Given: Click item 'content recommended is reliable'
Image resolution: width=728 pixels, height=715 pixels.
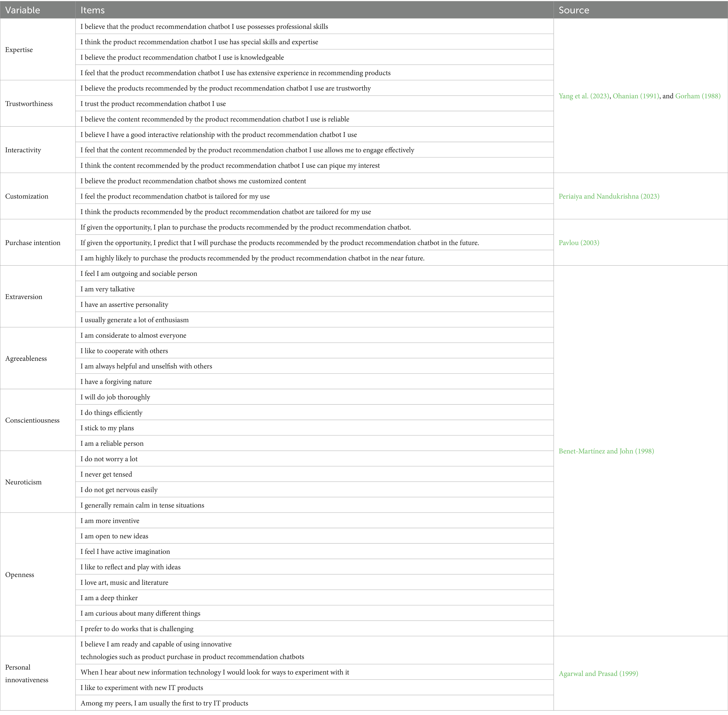Looking at the screenshot, I should [315, 119].
